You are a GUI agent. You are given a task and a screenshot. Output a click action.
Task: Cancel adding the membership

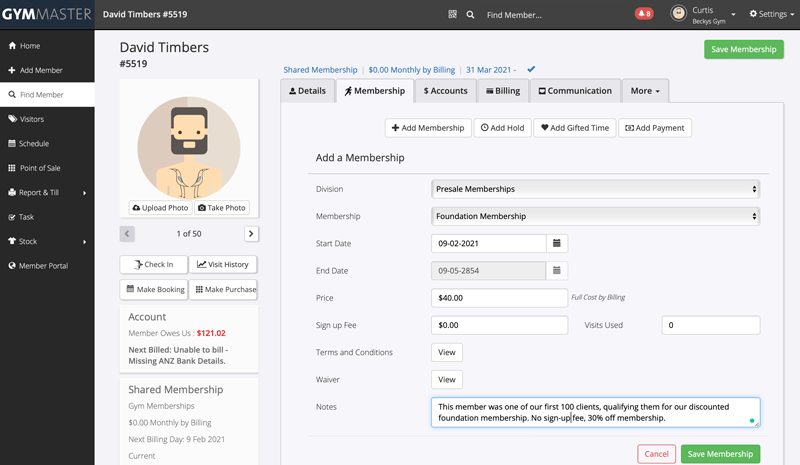pos(656,454)
